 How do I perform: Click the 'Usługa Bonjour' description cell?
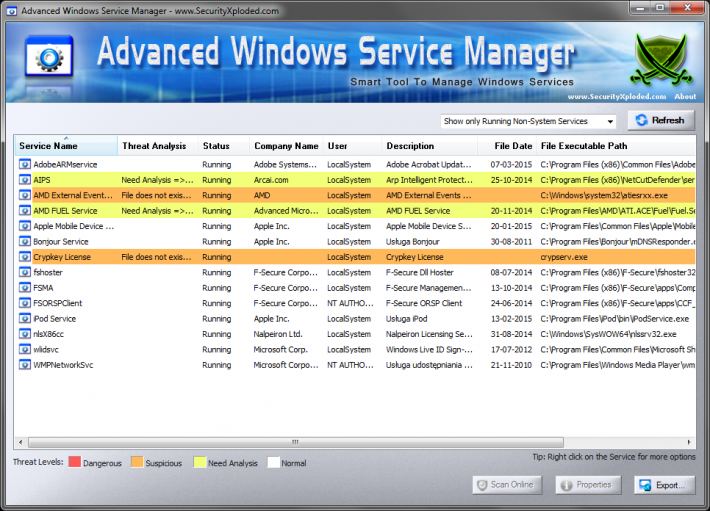pyautogui.click(x=413, y=241)
